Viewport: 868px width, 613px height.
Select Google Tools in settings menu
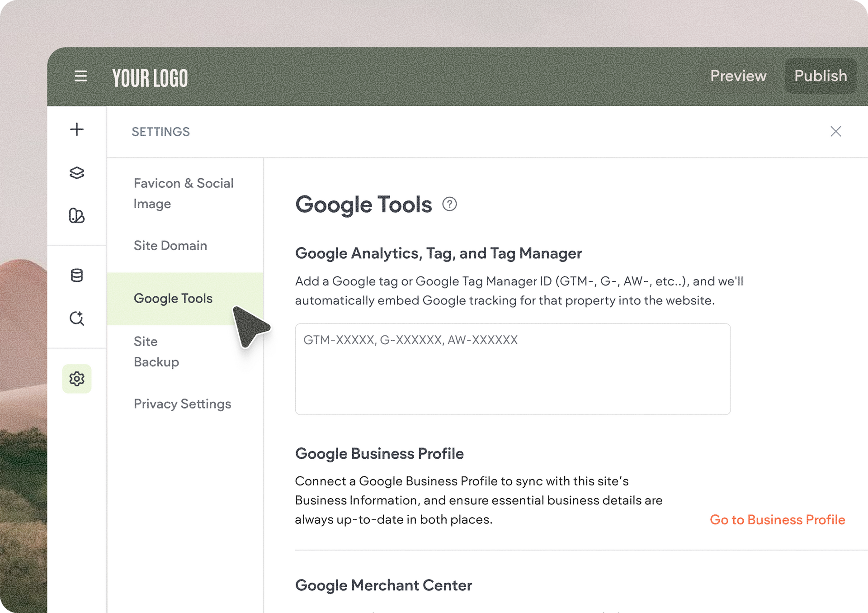(x=185, y=299)
